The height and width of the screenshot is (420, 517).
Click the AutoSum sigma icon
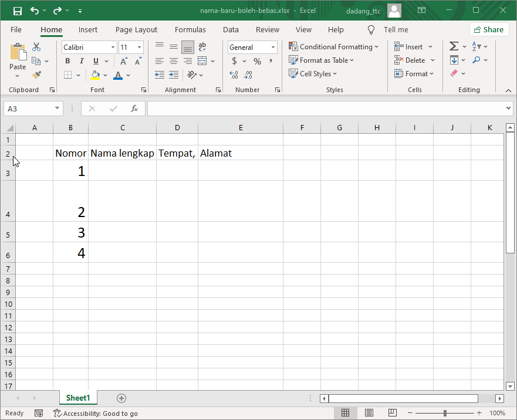coord(454,46)
